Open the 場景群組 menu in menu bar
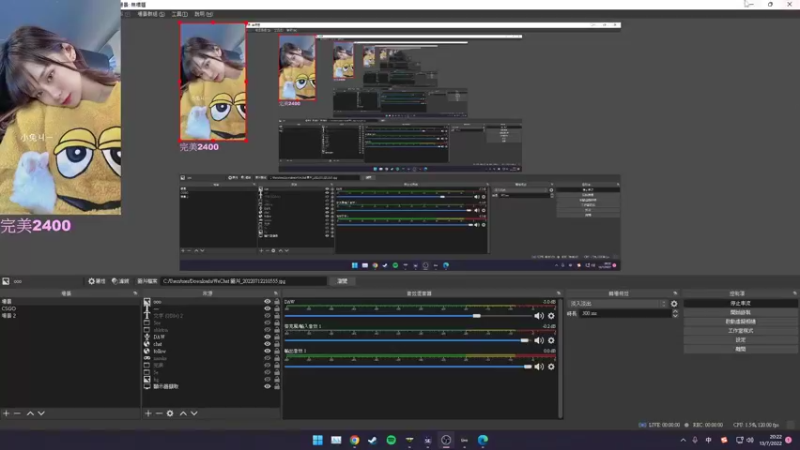Viewport: 800px width, 450px height. pos(151,14)
